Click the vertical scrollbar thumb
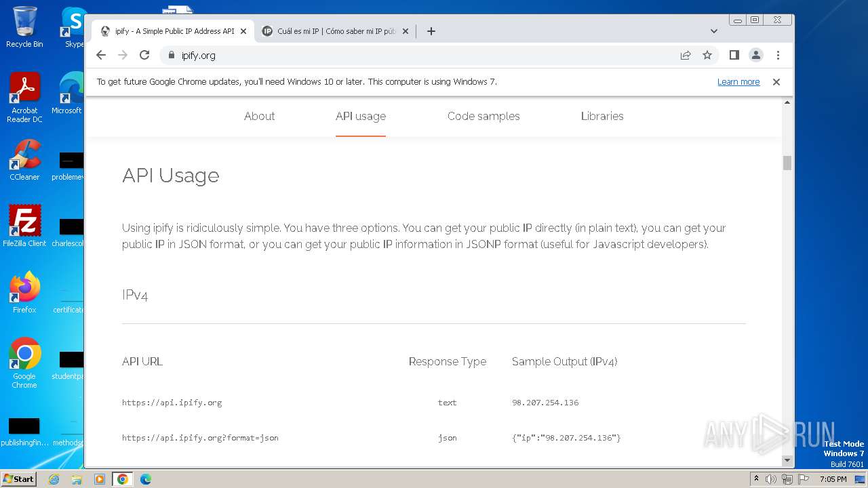 787,163
